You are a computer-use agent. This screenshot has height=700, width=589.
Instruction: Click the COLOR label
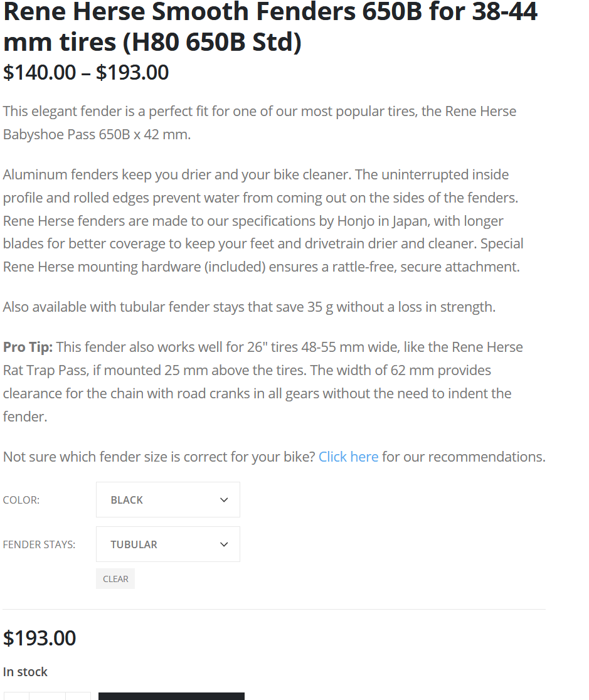tap(21, 500)
